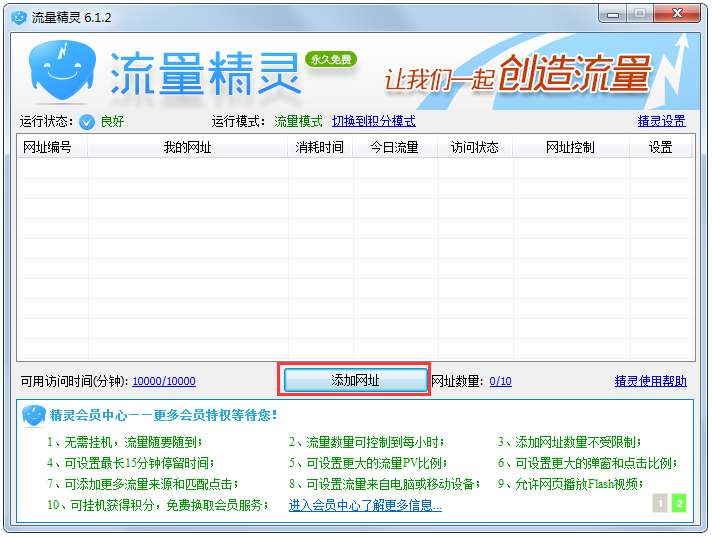
Task: Click the title bar app icon
Action: 19,17
